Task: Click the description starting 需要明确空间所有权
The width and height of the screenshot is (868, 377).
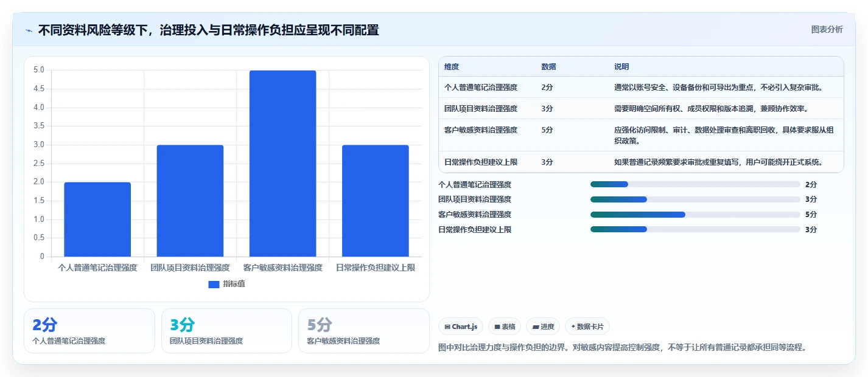Action: point(711,109)
